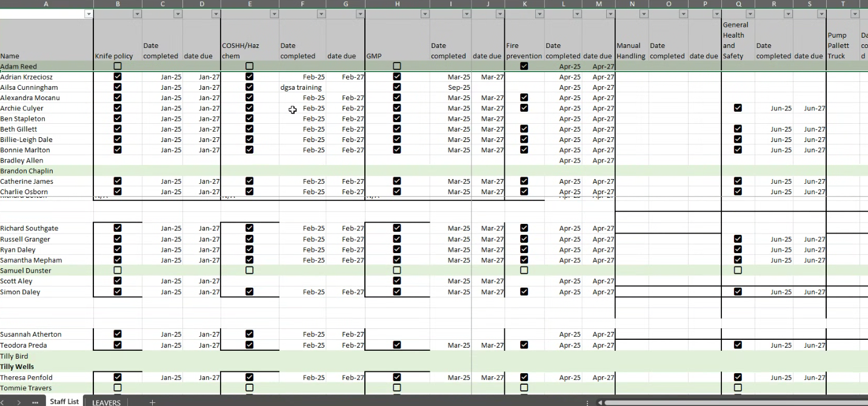Switch to the LEAVERS sheet tab
868x406 pixels.
(x=106, y=402)
